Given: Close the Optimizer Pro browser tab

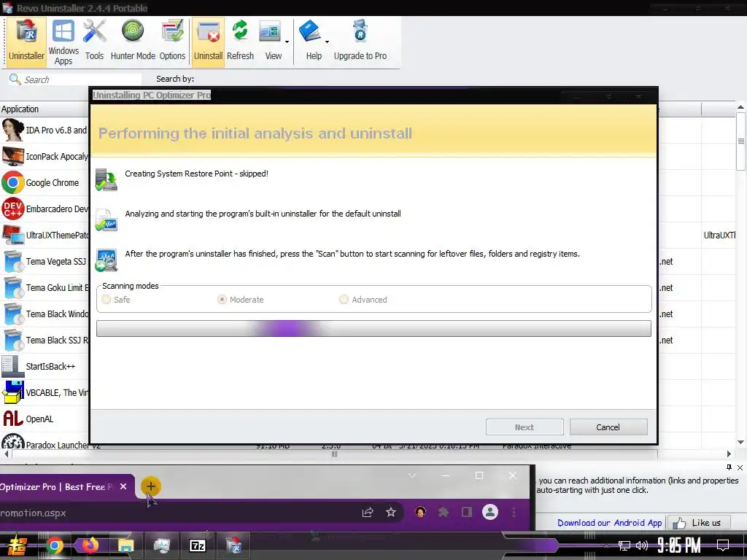Looking at the screenshot, I should (x=123, y=486).
